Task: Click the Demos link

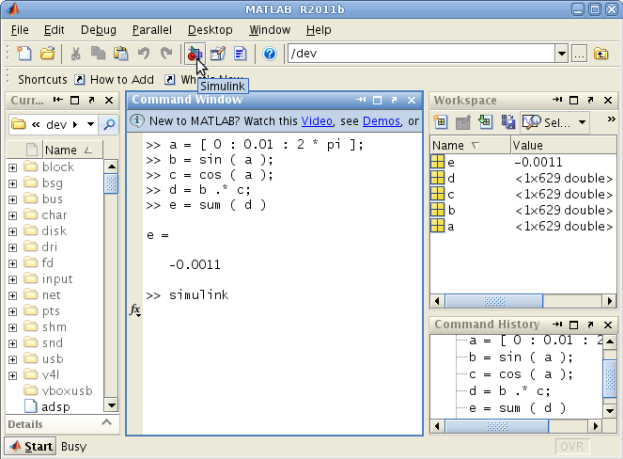Action: [x=381, y=121]
